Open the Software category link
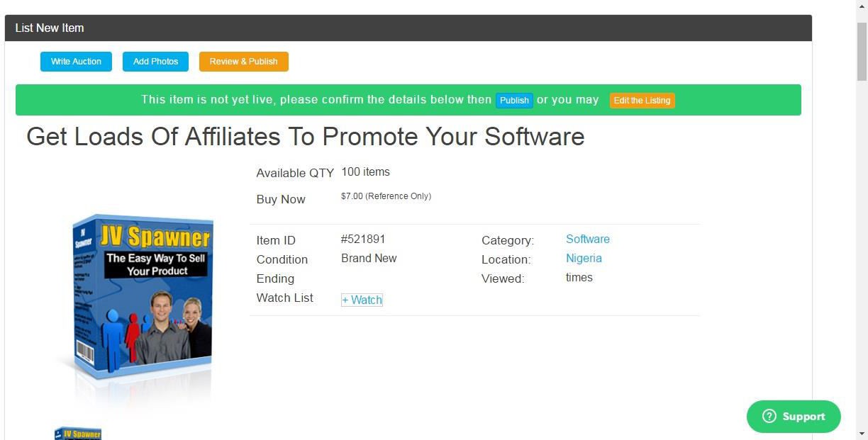Screen dimensions: 868x440 pos(588,239)
